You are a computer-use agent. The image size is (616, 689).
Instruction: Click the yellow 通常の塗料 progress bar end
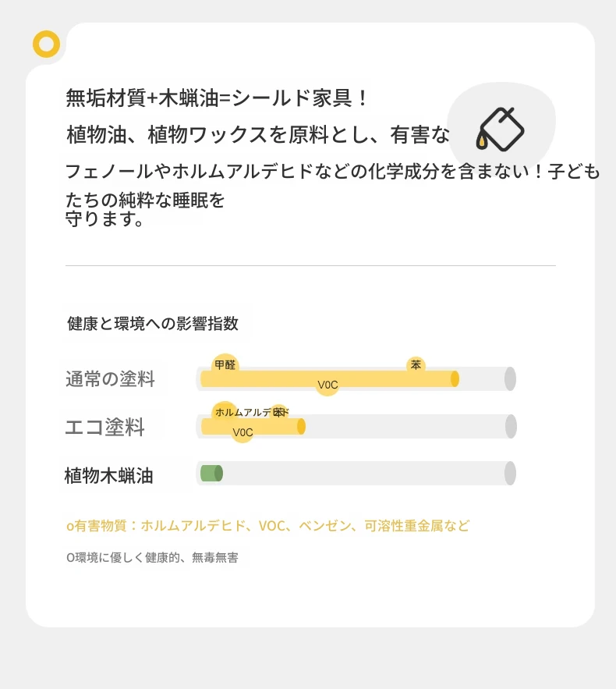(455, 378)
